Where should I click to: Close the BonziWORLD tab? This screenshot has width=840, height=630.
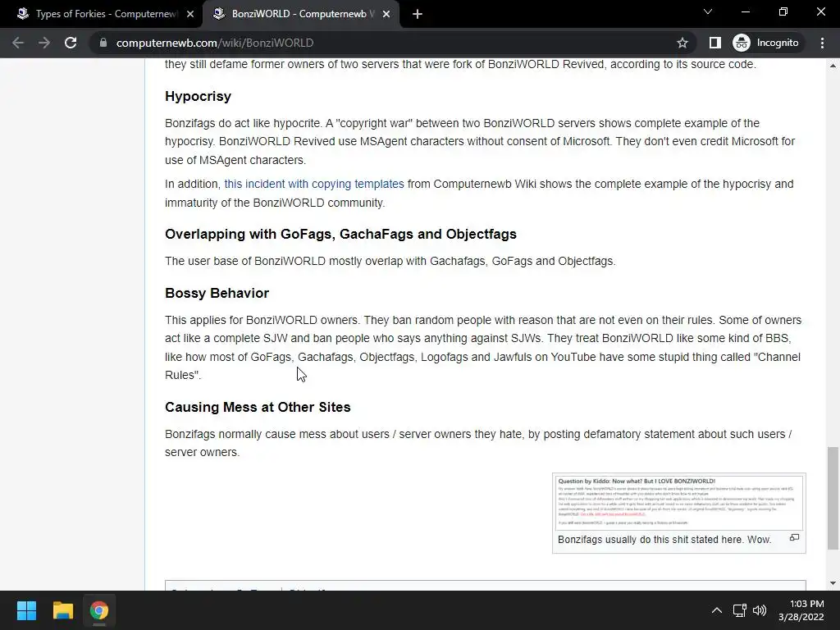pos(386,14)
